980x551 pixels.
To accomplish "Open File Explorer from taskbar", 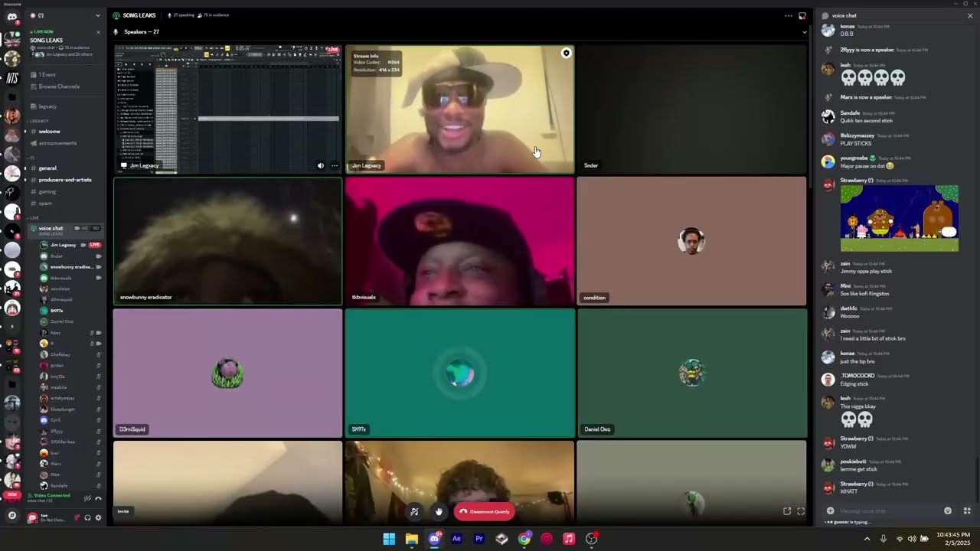I will click(x=412, y=539).
